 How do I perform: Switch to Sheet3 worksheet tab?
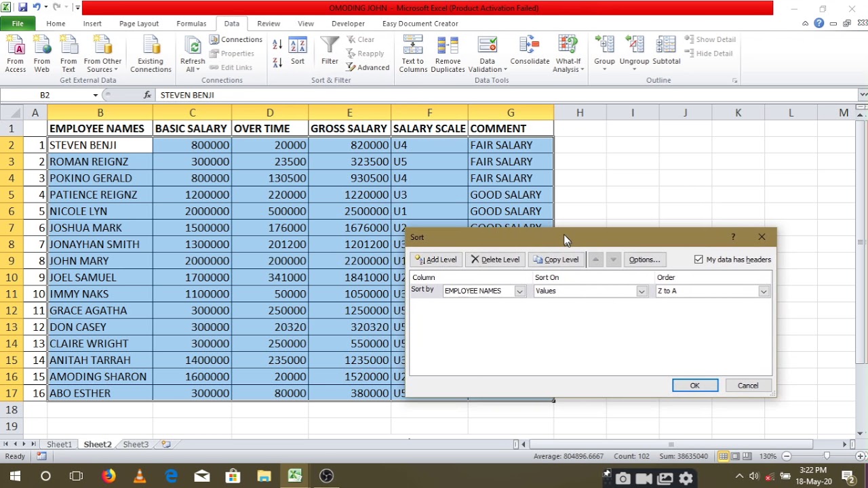pos(136,445)
